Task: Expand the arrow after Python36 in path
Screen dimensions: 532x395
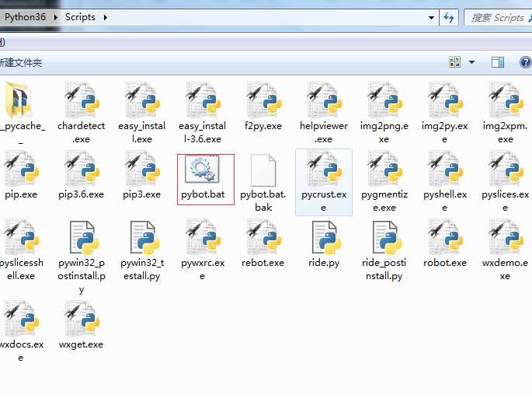Action: click(x=55, y=17)
